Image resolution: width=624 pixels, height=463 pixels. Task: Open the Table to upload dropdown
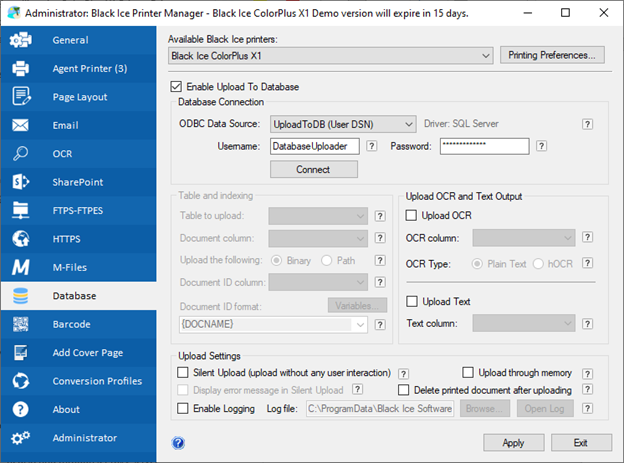pos(318,216)
